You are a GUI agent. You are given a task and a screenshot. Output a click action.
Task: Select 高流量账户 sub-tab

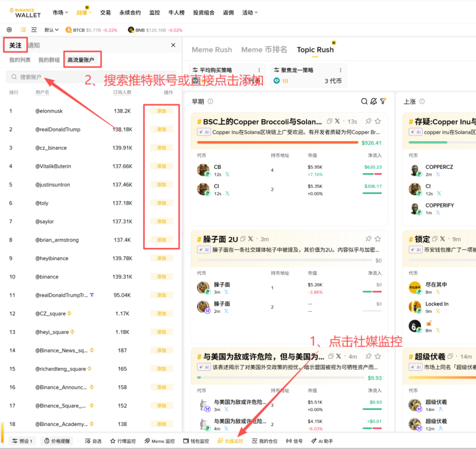[80, 60]
